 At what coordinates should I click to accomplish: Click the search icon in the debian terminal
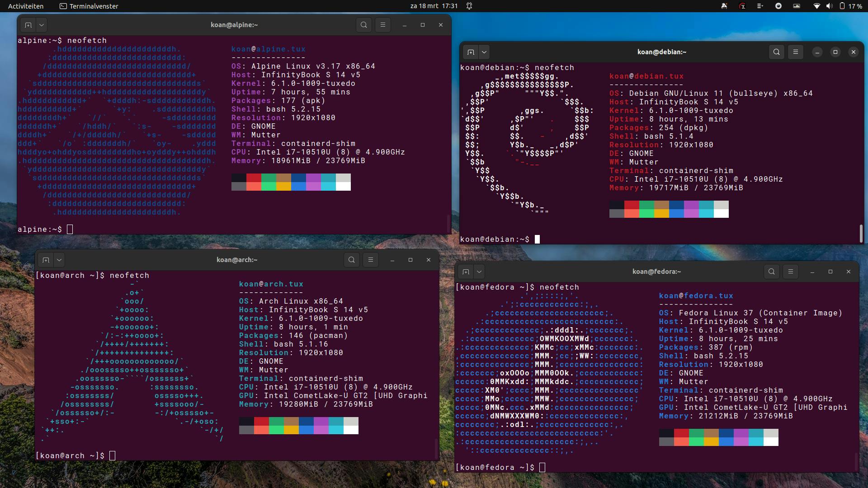(776, 52)
